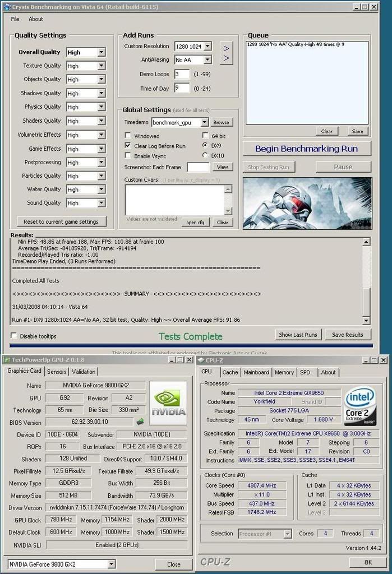Open the Water Quality dropdown

(x=102, y=189)
